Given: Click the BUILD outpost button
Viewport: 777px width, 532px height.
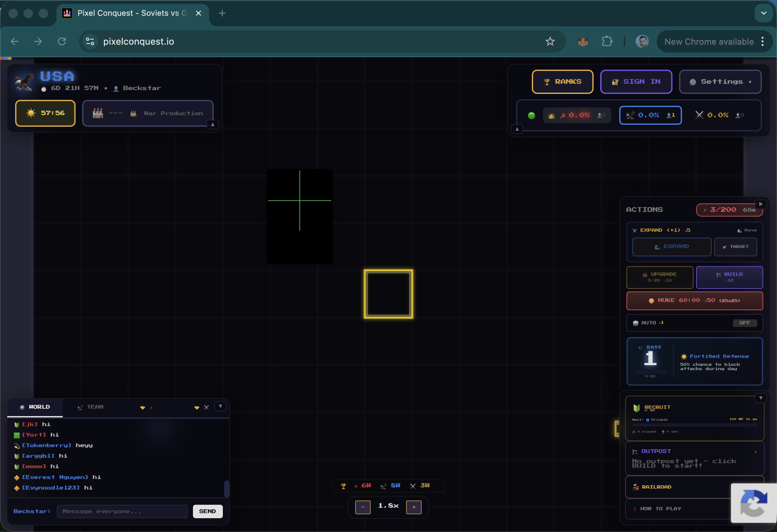Looking at the screenshot, I should click(x=729, y=277).
